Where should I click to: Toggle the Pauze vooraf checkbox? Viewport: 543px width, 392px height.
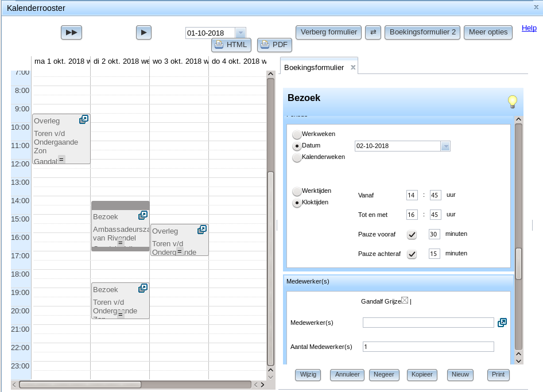(x=412, y=235)
